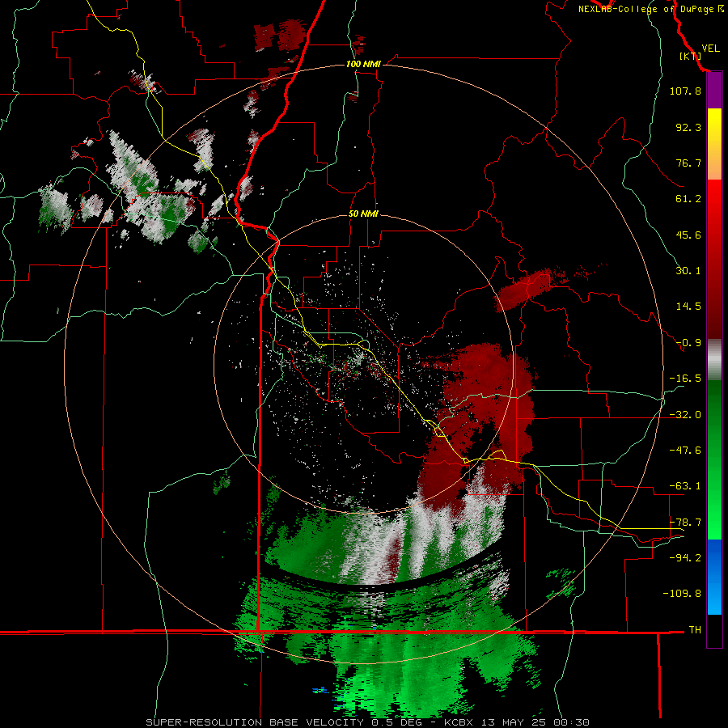Click the -78.7 legend value

685,523
